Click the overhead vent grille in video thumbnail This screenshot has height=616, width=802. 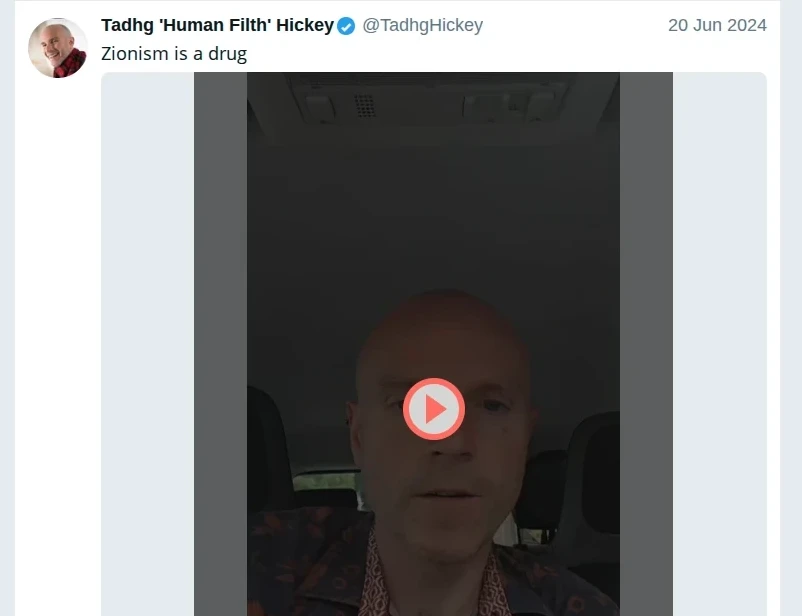[366, 104]
